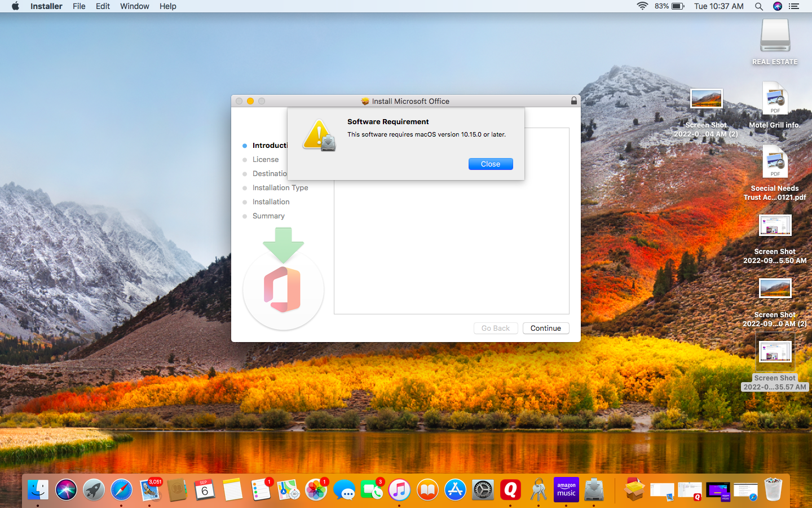Click the "Software Requirement" heading text
Viewport: 812px width, 508px height.
[388, 122]
